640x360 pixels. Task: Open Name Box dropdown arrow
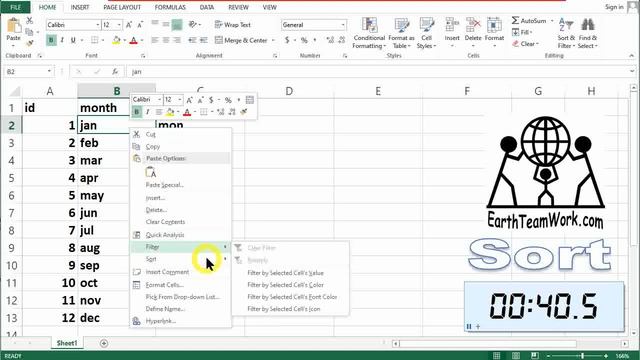[49, 71]
